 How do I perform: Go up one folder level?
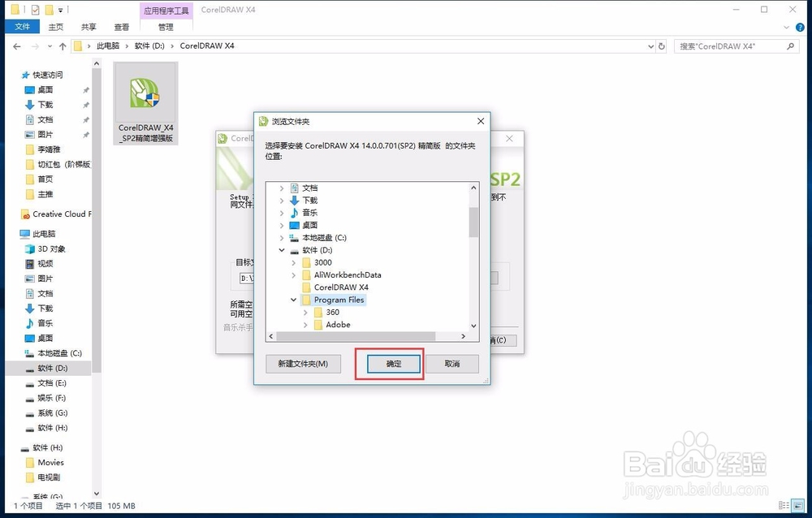(x=63, y=46)
